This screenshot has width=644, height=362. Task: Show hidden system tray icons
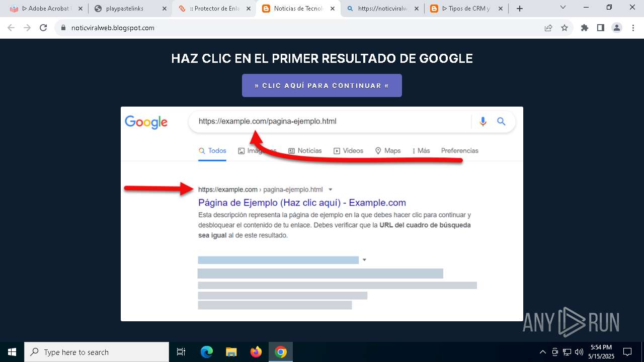[542, 352]
